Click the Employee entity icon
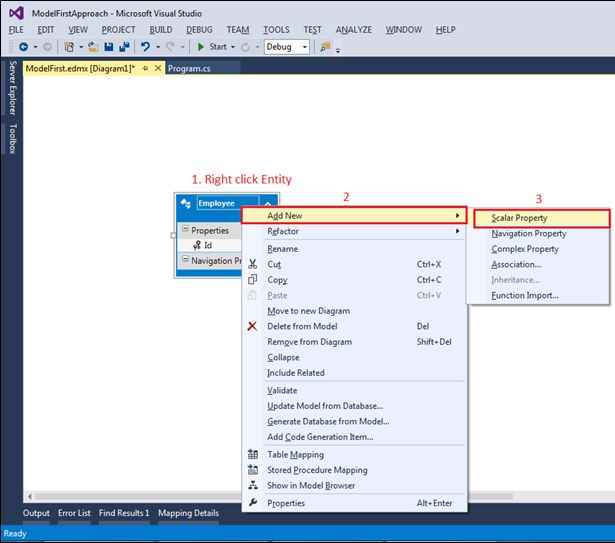This screenshot has width=615, height=543. (x=186, y=203)
